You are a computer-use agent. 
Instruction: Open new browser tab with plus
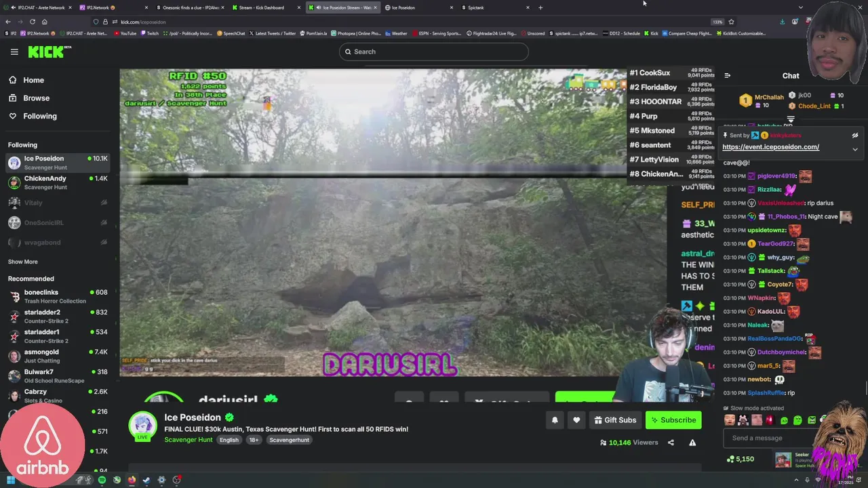point(540,7)
